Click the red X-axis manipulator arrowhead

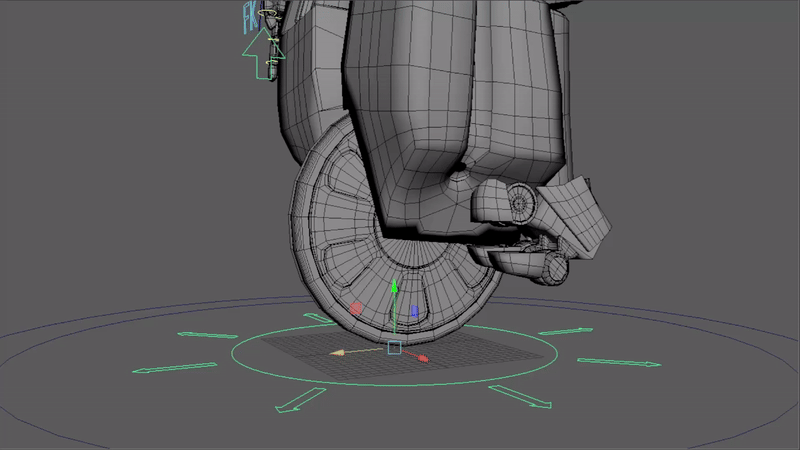(423, 357)
